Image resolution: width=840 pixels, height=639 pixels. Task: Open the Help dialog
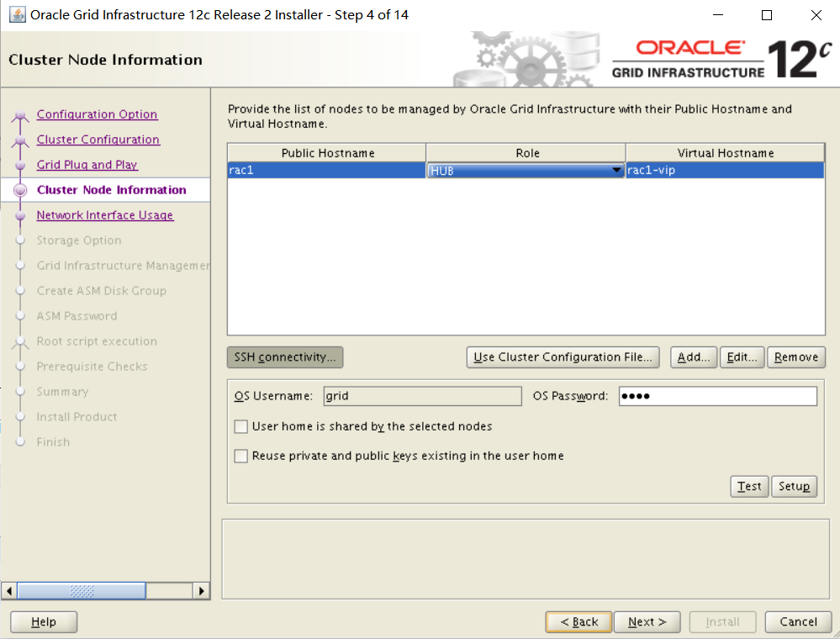(44, 622)
